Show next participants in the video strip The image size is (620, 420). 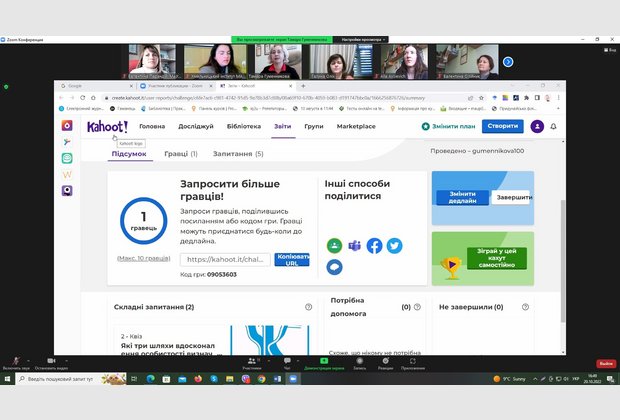coord(508,61)
